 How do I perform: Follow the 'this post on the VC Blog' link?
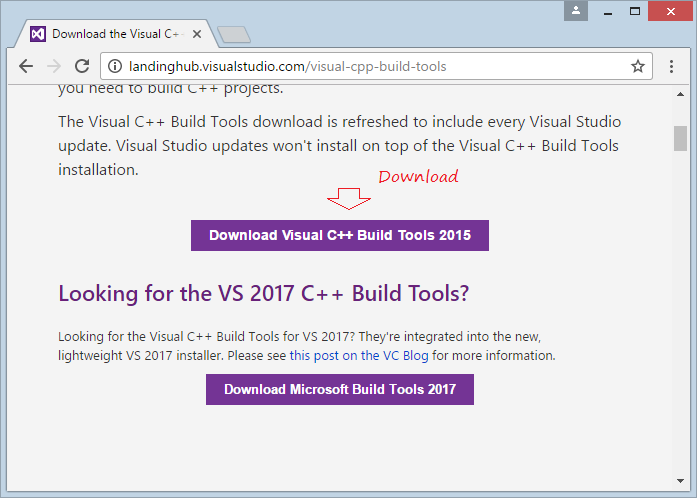(x=359, y=356)
